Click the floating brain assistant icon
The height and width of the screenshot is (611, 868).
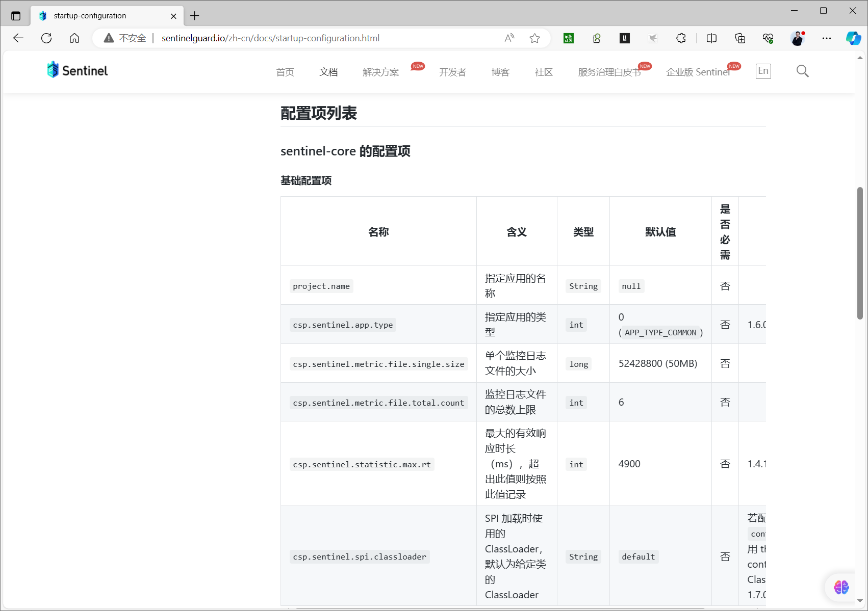pyautogui.click(x=841, y=587)
